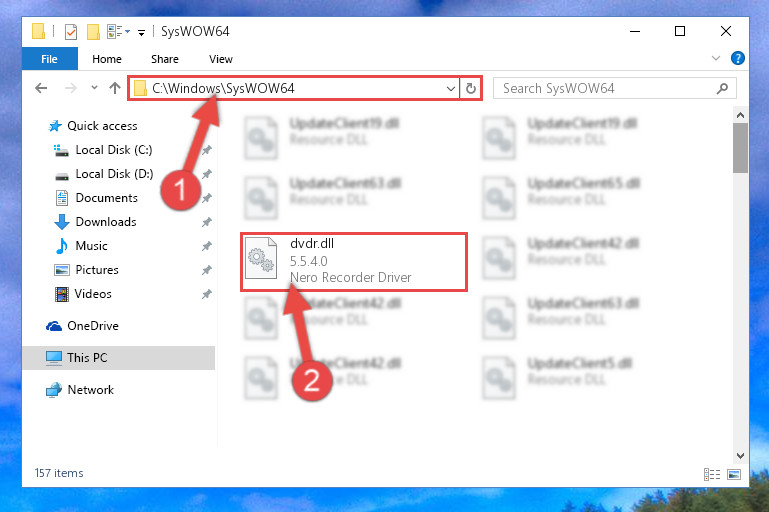Switch to Details view in status bar

pos(712,474)
